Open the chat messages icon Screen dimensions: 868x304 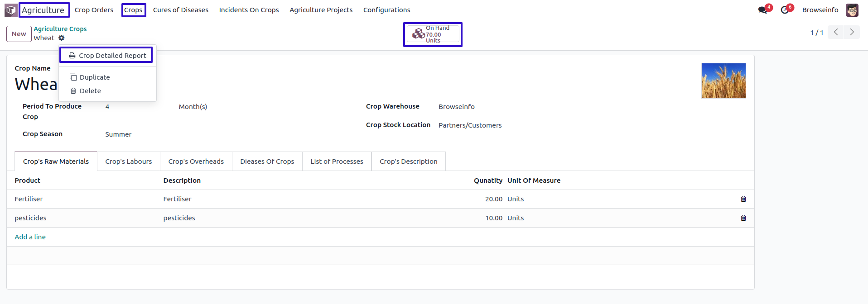click(x=763, y=10)
